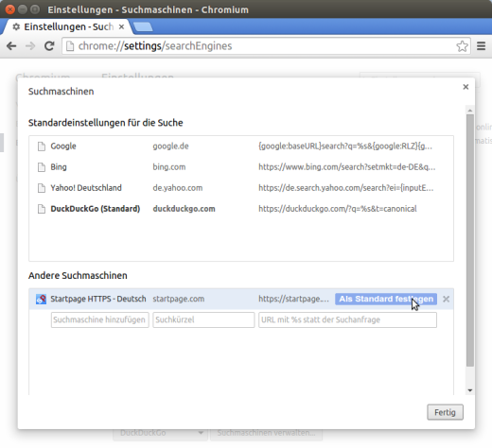This screenshot has height=448, width=492.
Task: Select the Bing search engine row
Action: tap(241, 167)
